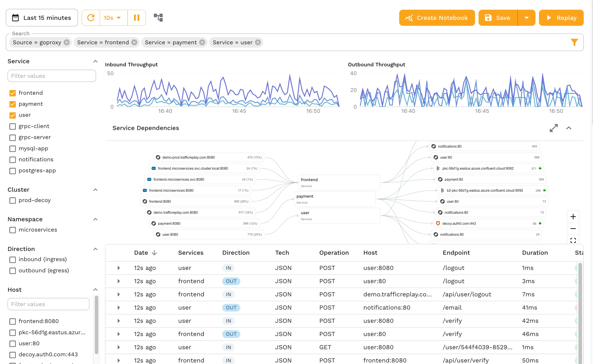
Task: Open the service map topology view icon
Action: 158,18
